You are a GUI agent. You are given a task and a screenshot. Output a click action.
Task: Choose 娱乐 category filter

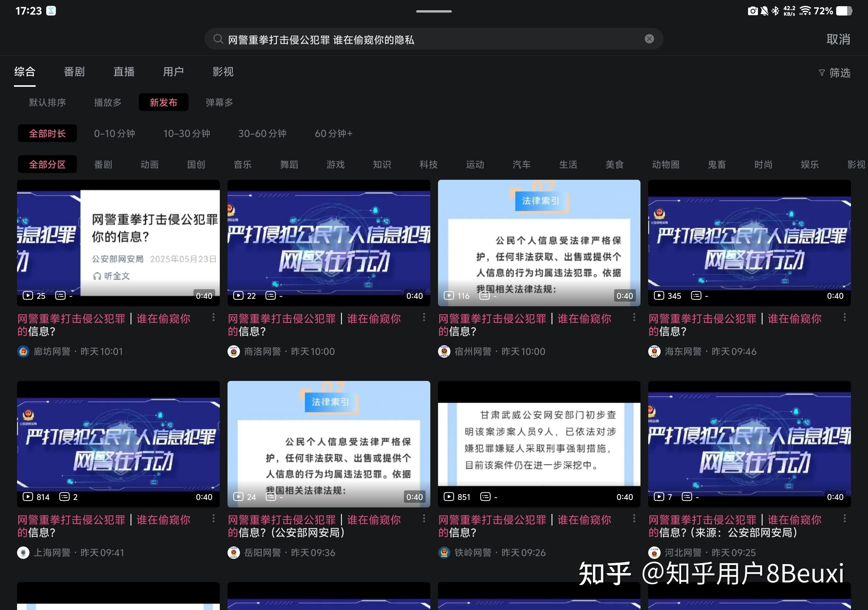(x=809, y=164)
